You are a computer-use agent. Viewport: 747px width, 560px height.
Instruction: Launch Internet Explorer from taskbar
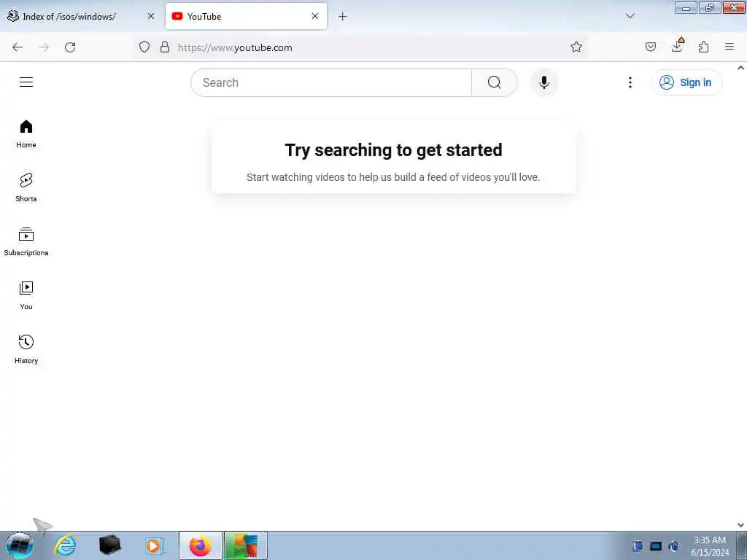tap(65, 545)
